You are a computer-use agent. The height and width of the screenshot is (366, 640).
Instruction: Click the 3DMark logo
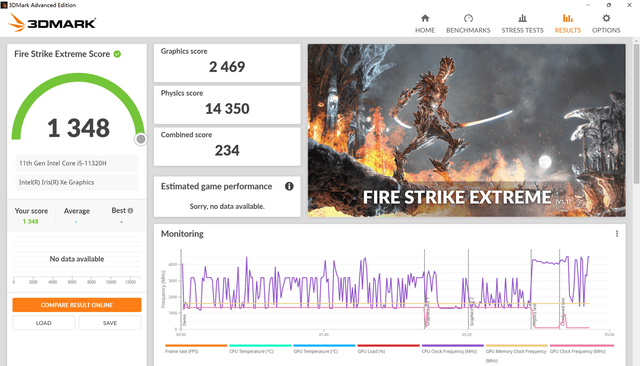click(x=52, y=22)
